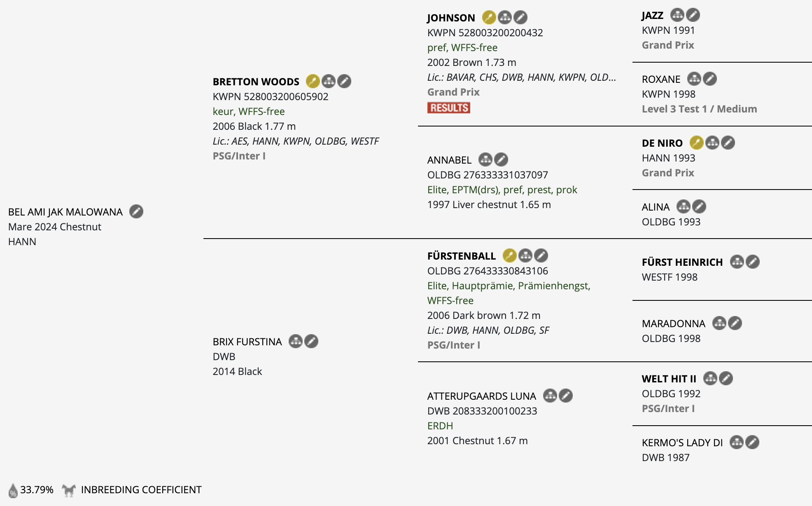812x506 pixels.
Task: Open the pedigree tree icon for Fürstenball
Action: pyautogui.click(x=525, y=255)
